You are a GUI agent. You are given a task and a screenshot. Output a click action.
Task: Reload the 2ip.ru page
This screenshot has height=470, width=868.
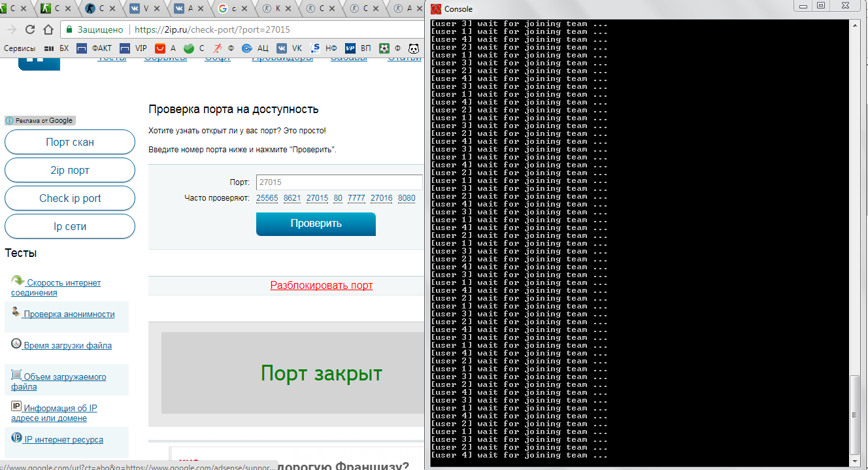coord(30,29)
